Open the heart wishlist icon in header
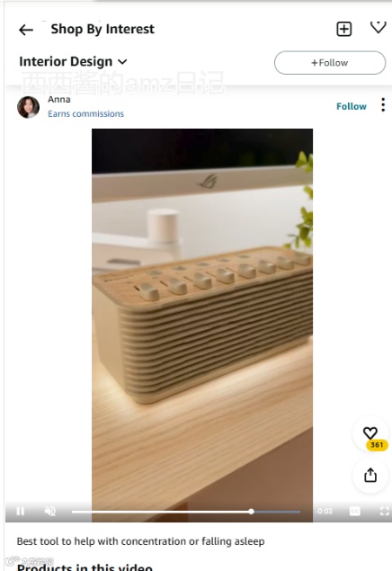 click(x=379, y=27)
